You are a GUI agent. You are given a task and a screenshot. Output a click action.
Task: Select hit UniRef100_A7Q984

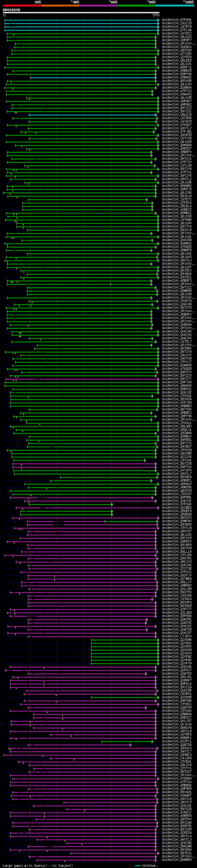point(177,778)
